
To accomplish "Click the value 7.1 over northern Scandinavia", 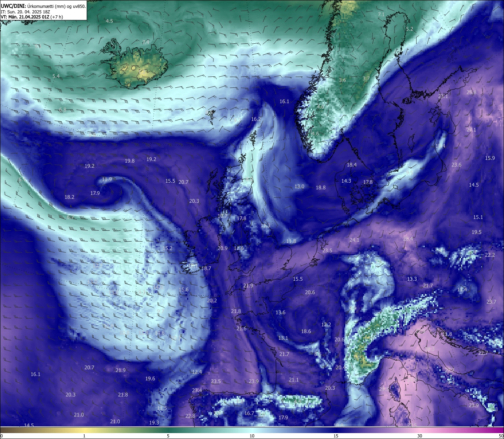I will [x=381, y=14].
